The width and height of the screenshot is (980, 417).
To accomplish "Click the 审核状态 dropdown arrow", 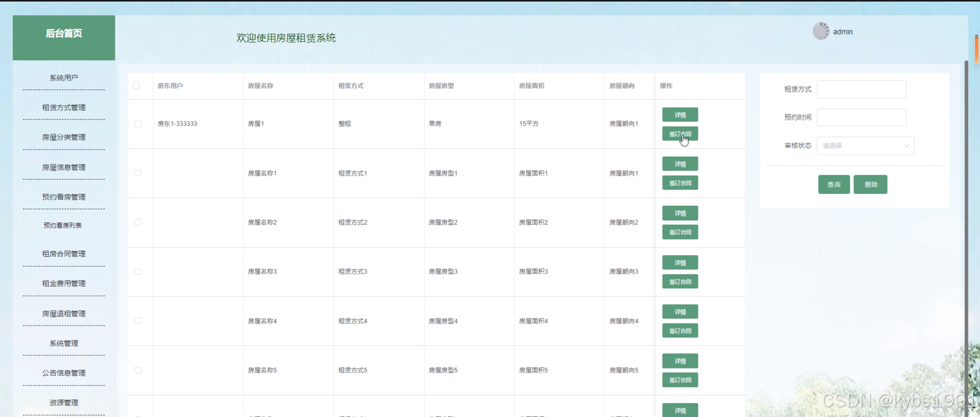I will click(906, 145).
